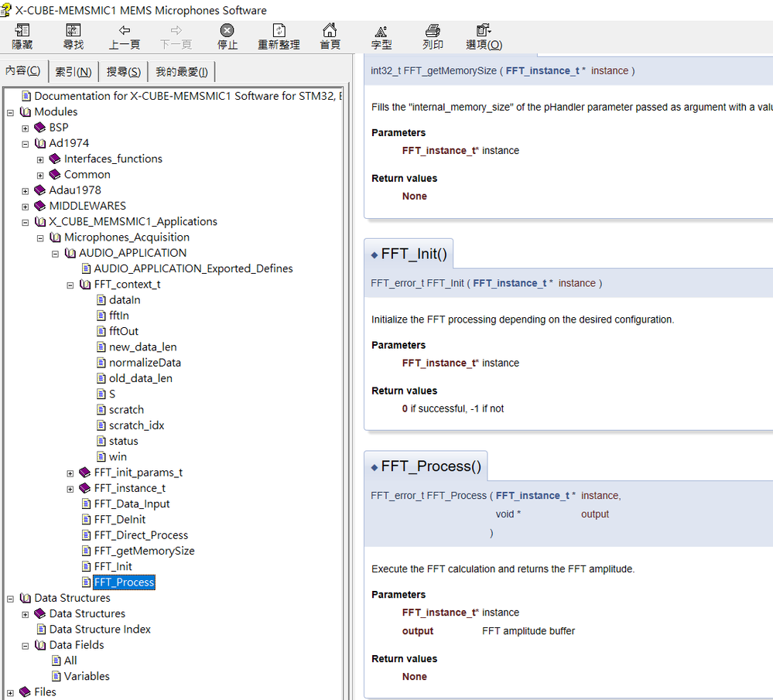This screenshot has width=773, height=700.
Task: Click the page icon beside Data Structure Index
Action: (42, 630)
